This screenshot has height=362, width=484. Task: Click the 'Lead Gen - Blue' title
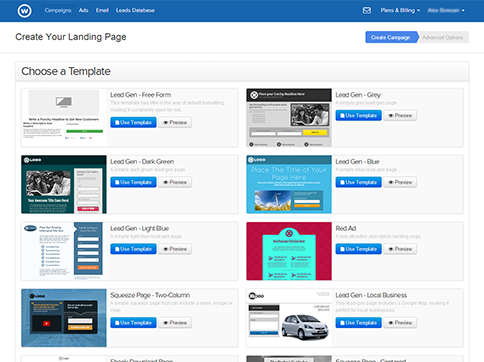tap(357, 162)
